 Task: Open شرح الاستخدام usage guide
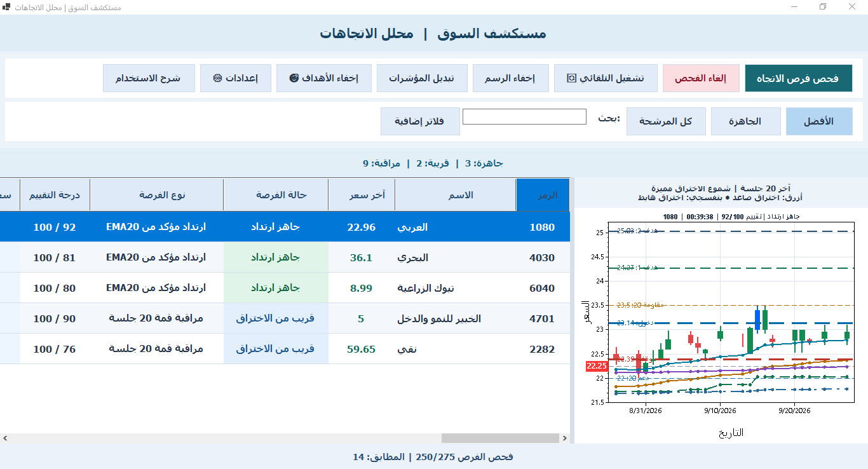click(x=149, y=78)
